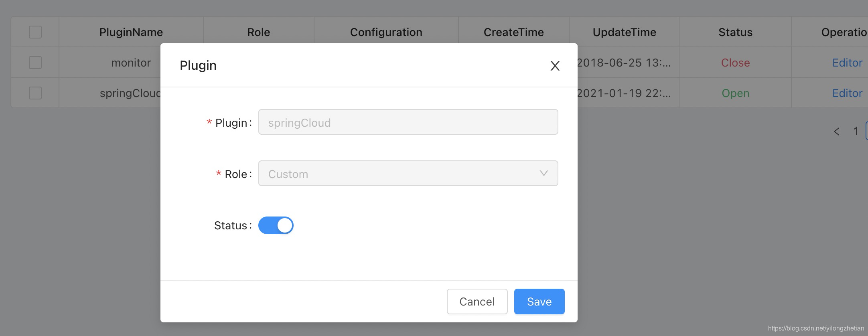The image size is (868, 336).
Task: Click the PluginName column header
Action: tap(131, 32)
